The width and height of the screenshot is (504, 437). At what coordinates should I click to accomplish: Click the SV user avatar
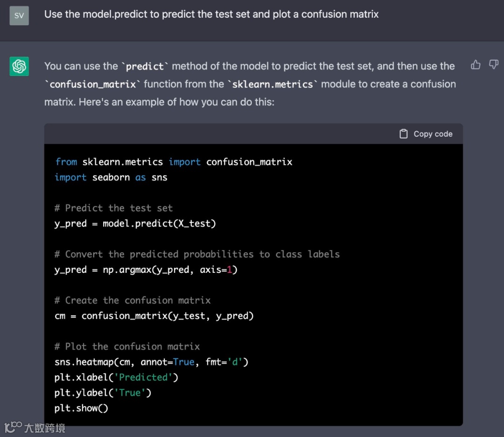[19, 15]
